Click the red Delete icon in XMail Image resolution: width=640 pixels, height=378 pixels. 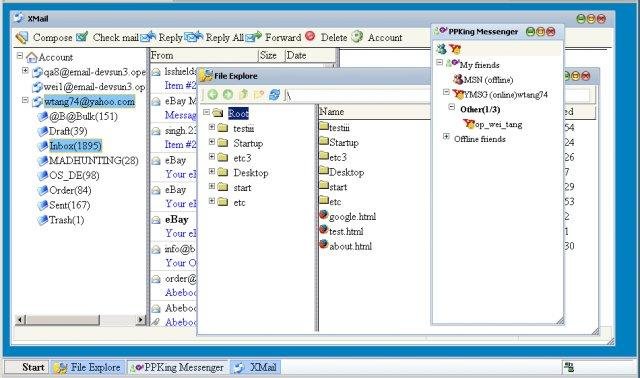pos(310,37)
